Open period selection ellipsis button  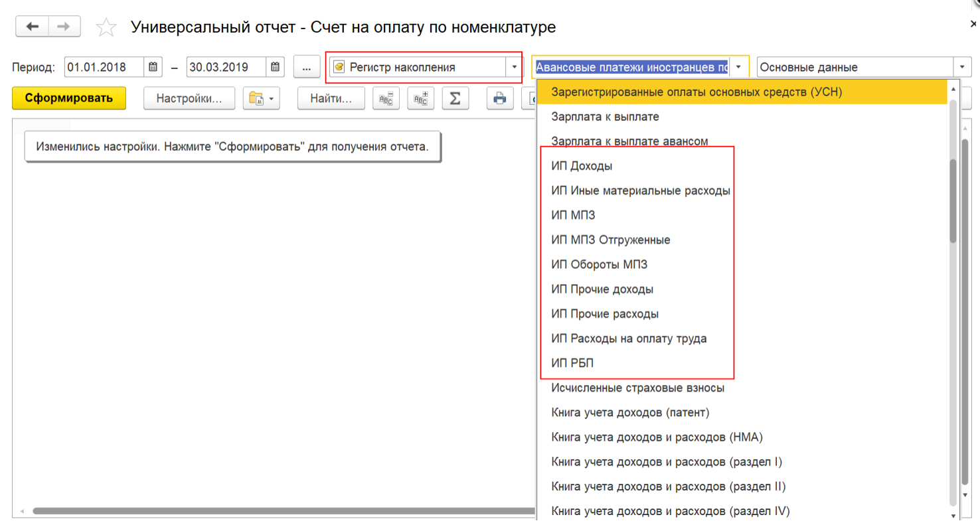pos(306,67)
